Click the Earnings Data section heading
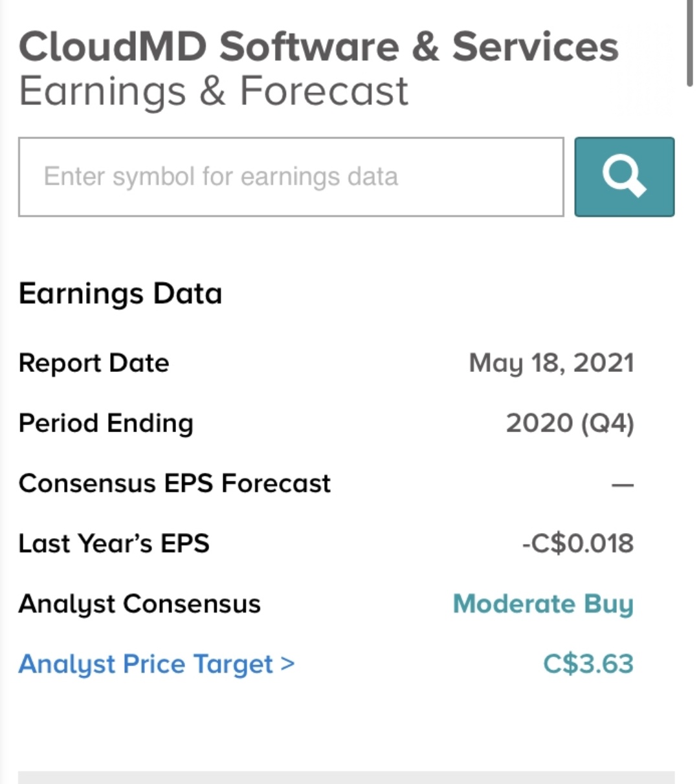This screenshot has width=699, height=784. pyautogui.click(x=120, y=294)
